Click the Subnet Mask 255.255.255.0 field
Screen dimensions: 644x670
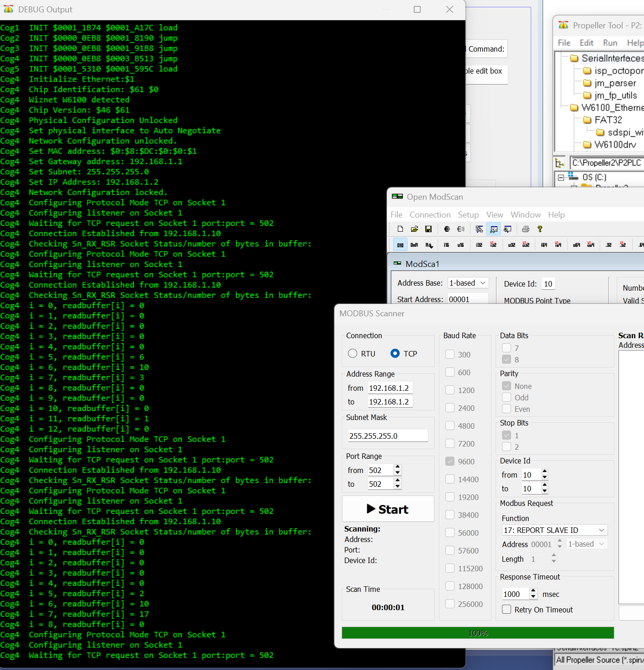coord(388,436)
